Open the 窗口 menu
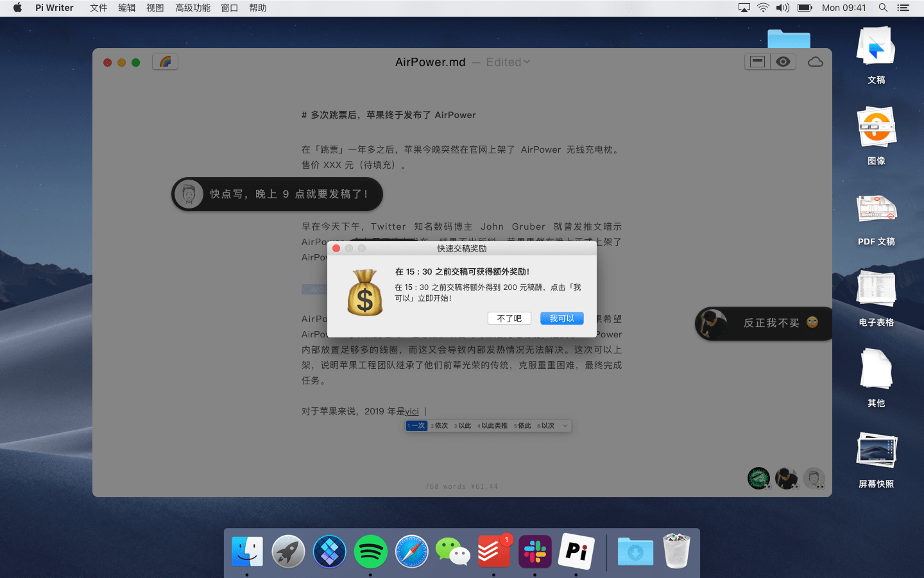924x578 pixels. [x=230, y=8]
